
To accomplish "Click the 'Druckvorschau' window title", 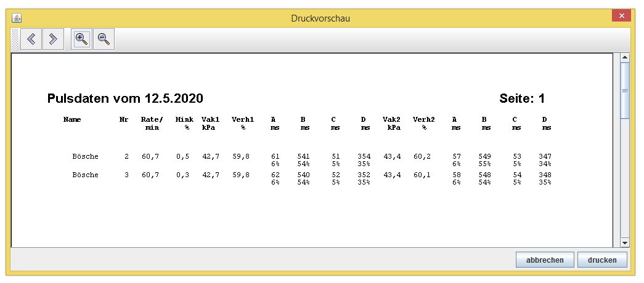I will click(x=320, y=18).
